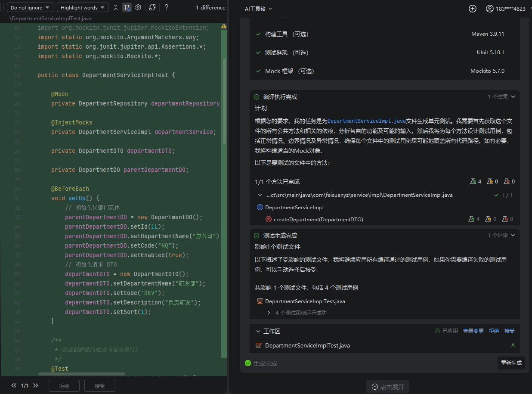The image size is (532, 394).
Task: Open the diff settings gear icon
Action: point(138,7)
